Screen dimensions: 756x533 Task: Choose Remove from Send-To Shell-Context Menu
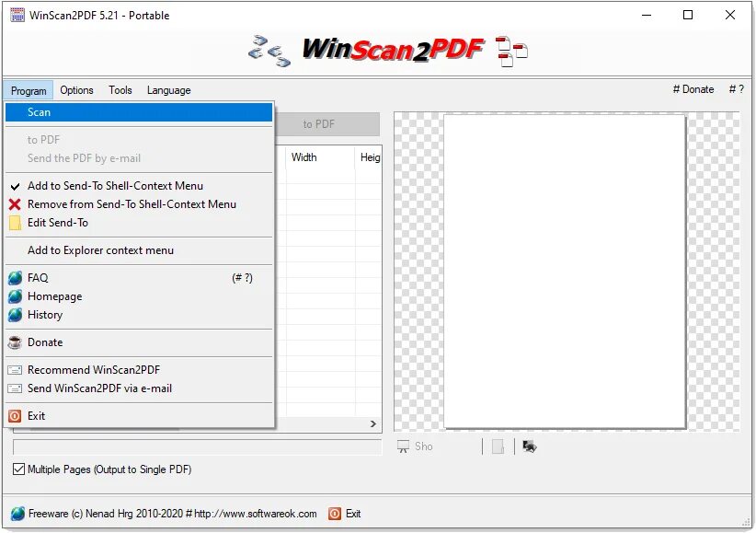[139, 204]
